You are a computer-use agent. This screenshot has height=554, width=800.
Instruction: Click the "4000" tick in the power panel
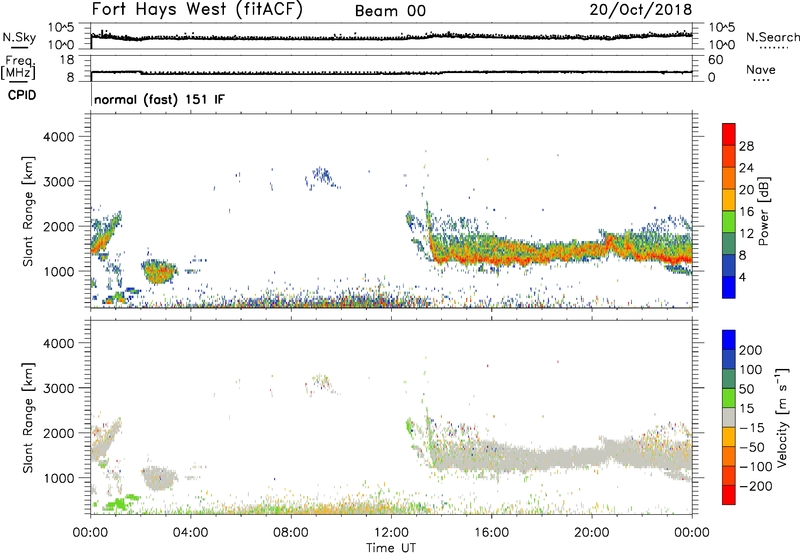pos(58,137)
